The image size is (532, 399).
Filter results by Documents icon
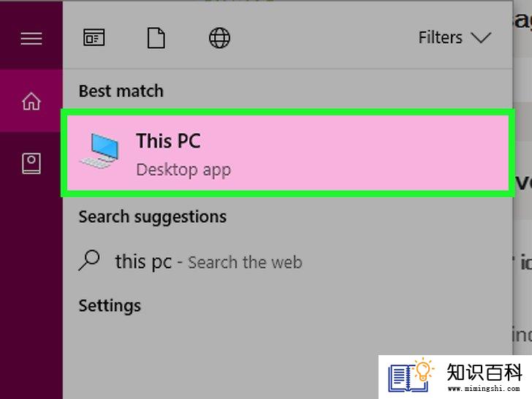click(156, 38)
